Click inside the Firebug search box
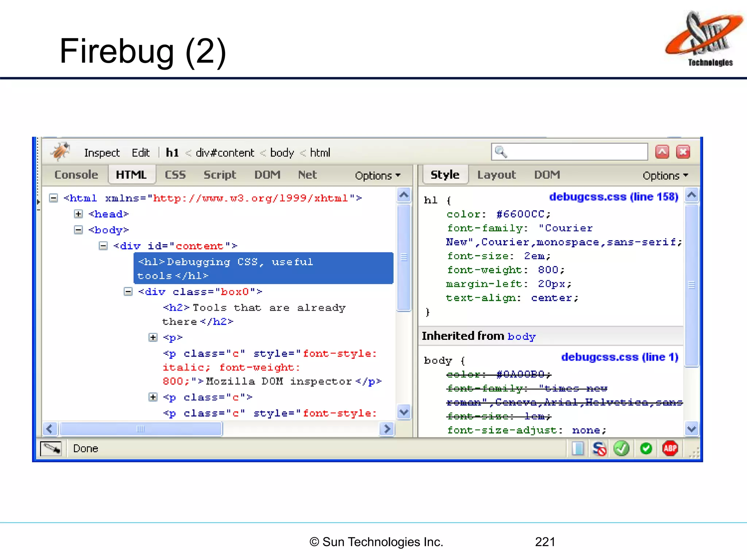Screen dimensions: 747x560 [569, 152]
